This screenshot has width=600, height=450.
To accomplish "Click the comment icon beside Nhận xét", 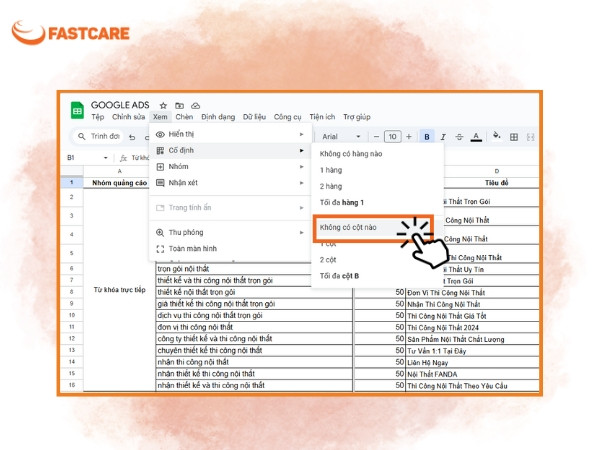I will click(x=160, y=183).
